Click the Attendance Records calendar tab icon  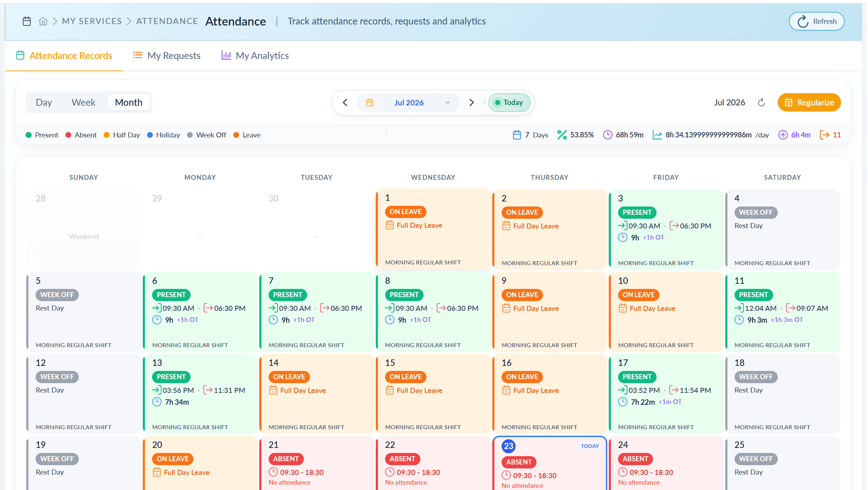(20, 55)
